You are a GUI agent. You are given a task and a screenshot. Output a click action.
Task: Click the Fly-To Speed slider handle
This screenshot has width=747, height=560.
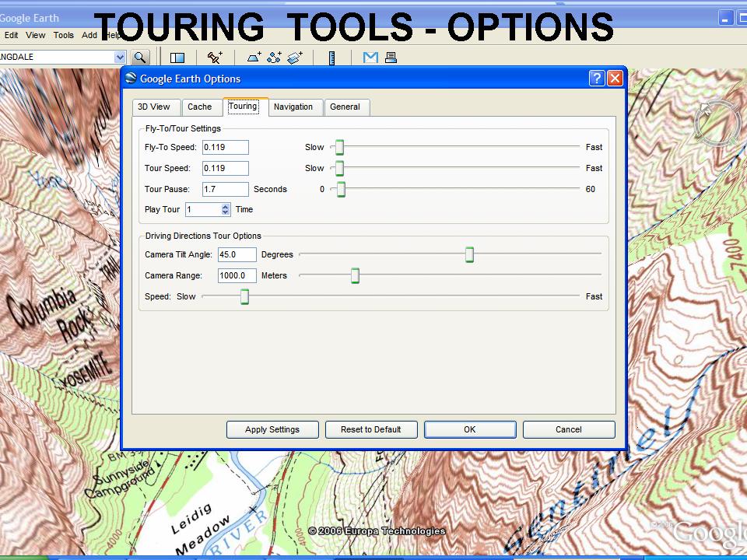pyautogui.click(x=339, y=148)
